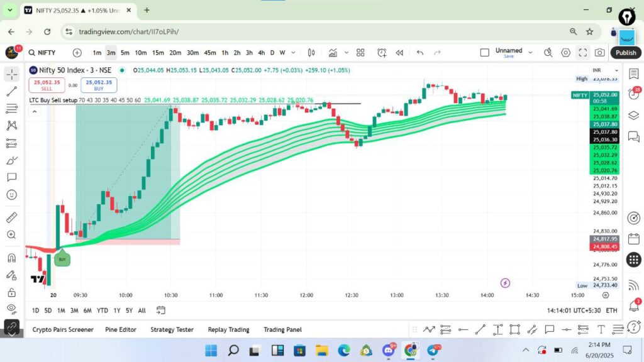Open the indicators menu
Screen dimensions: 644x362
click(333, 53)
